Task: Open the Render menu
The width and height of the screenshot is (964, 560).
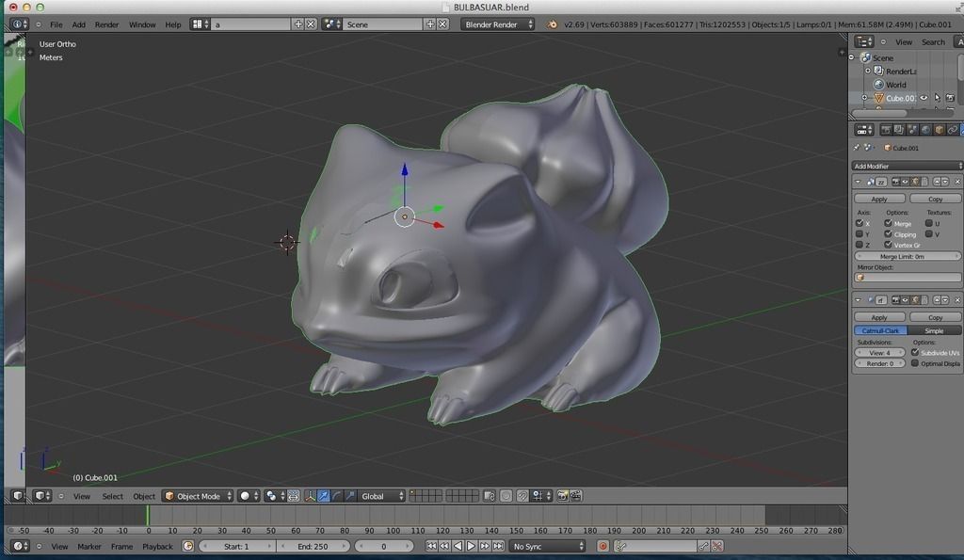Action: (106, 24)
